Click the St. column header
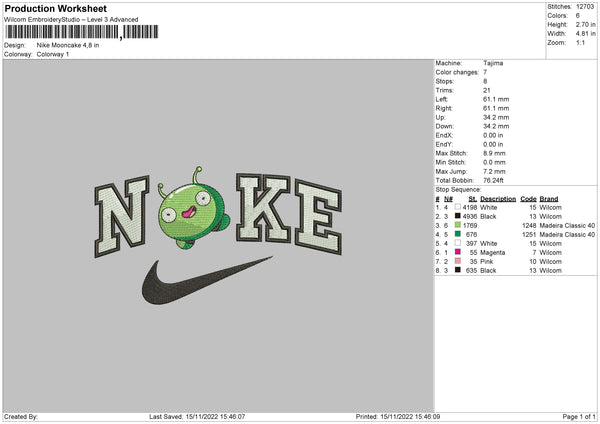The height and width of the screenshot is (424, 600). pos(473,199)
